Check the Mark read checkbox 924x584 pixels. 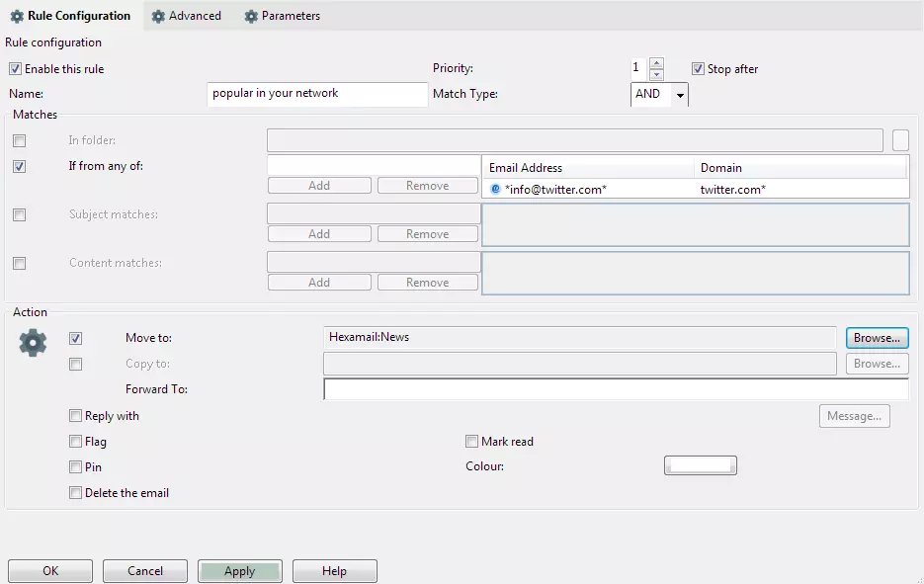click(472, 442)
